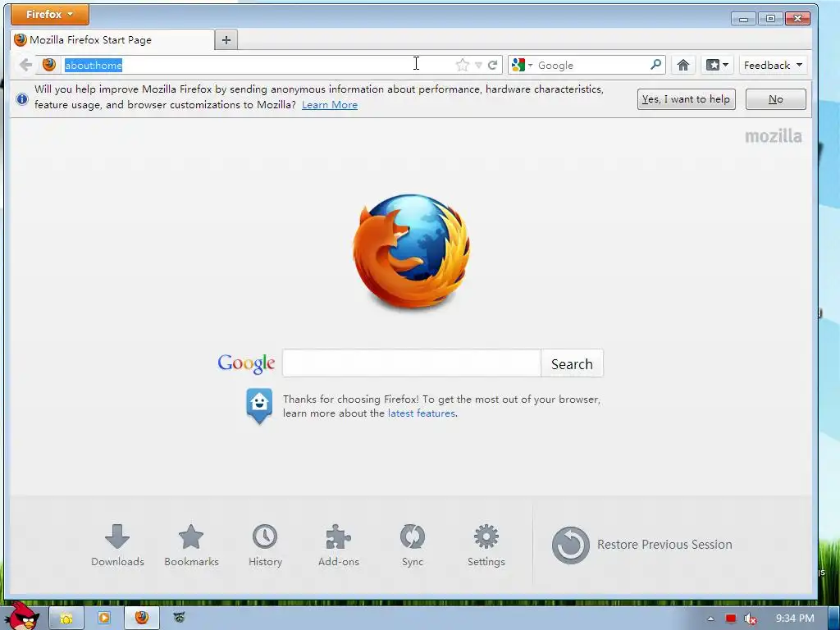
Task: Click the 'Yes, I want to help' button
Action: 686,99
